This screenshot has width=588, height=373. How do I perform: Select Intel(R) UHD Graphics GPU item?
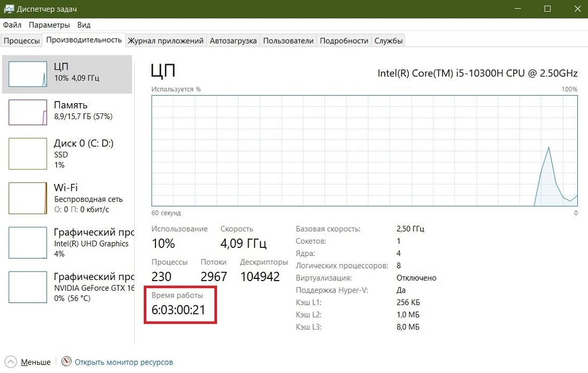(67, 243)
